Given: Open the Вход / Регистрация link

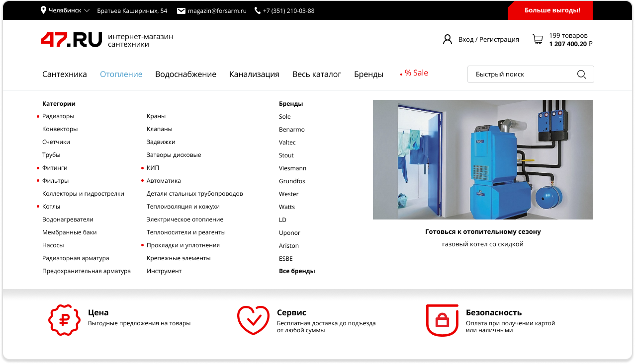Looking at the screenshot, I should [488, 40].
